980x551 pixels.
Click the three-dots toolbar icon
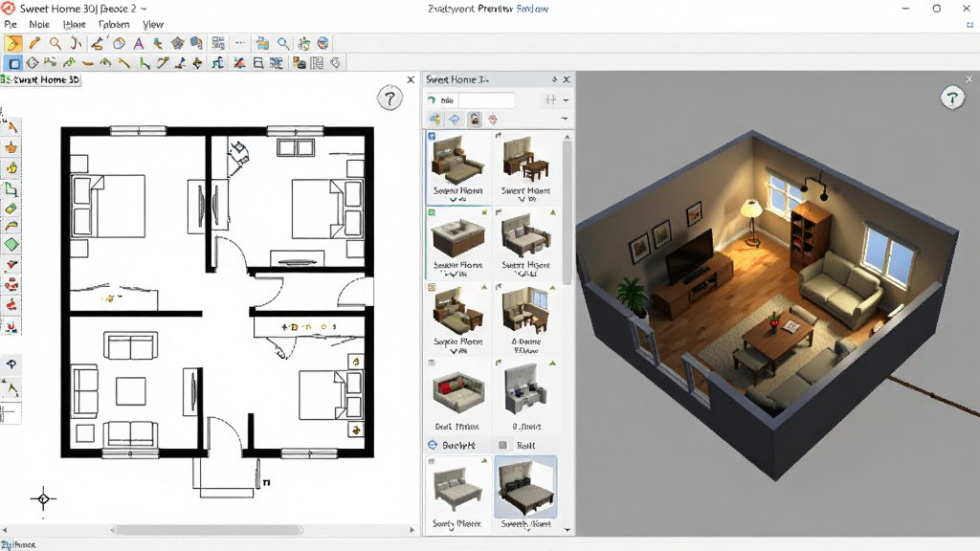240,43
